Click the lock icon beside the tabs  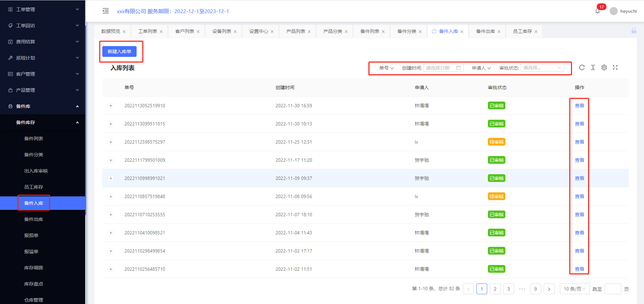pyautogui.click(x=634, y=31)
